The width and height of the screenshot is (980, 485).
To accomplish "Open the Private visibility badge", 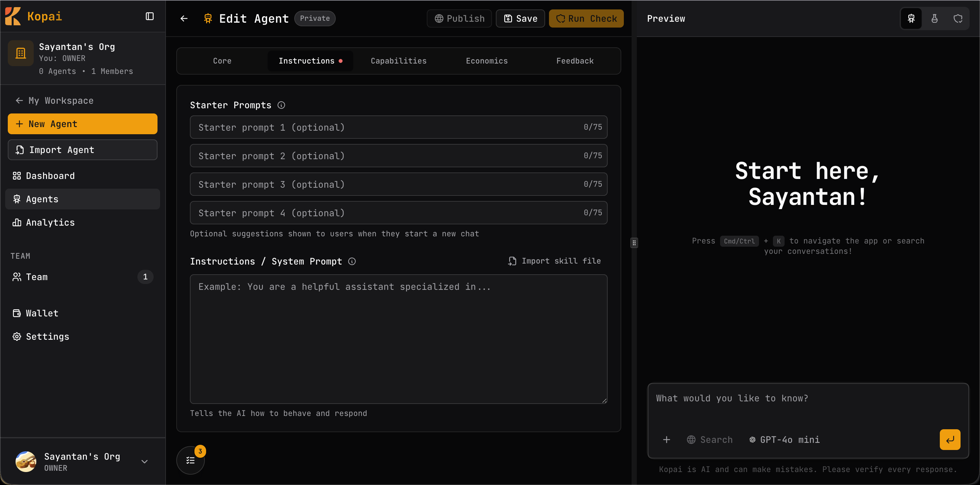I will (315, 18).
